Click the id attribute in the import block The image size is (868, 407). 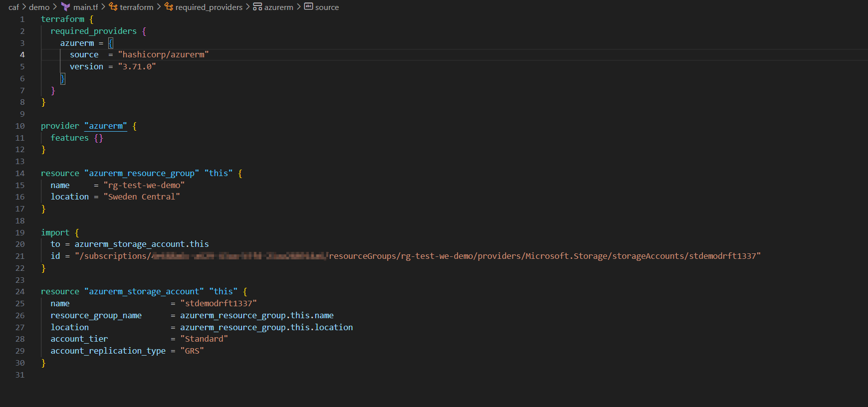point(55,256)
